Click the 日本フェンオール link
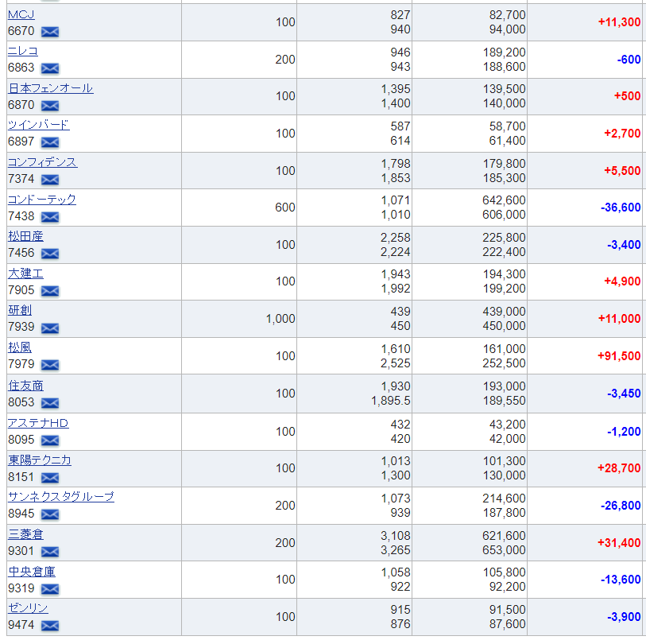Viewport: 646px width, 644px height. pyautogui.click(x=51, y=88)
